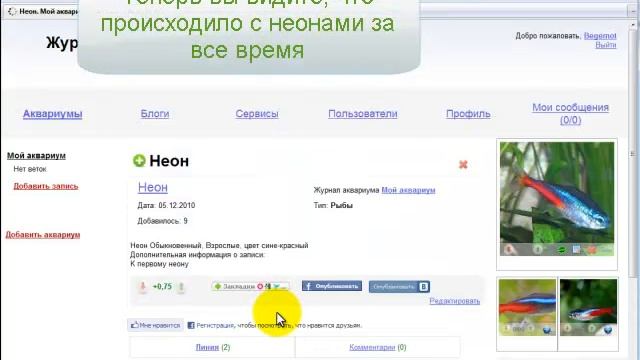Click the blue icon on right small thumbnail
Viewport: 640px width, 360px height.
pyautogui.click(x=608, y=330)
